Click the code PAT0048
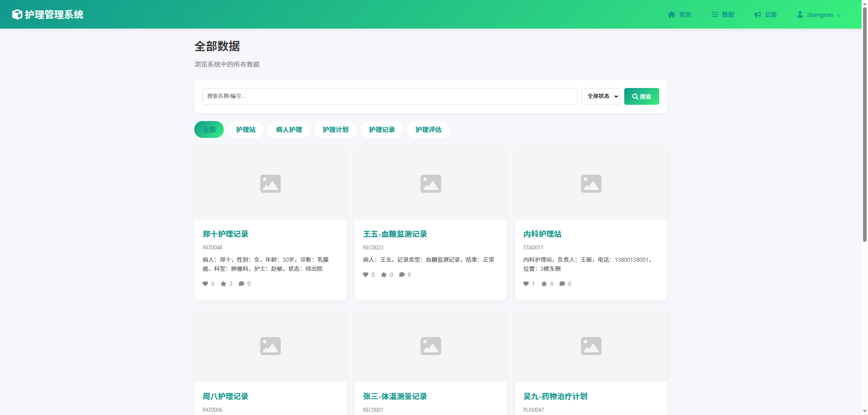 point(212,248)
